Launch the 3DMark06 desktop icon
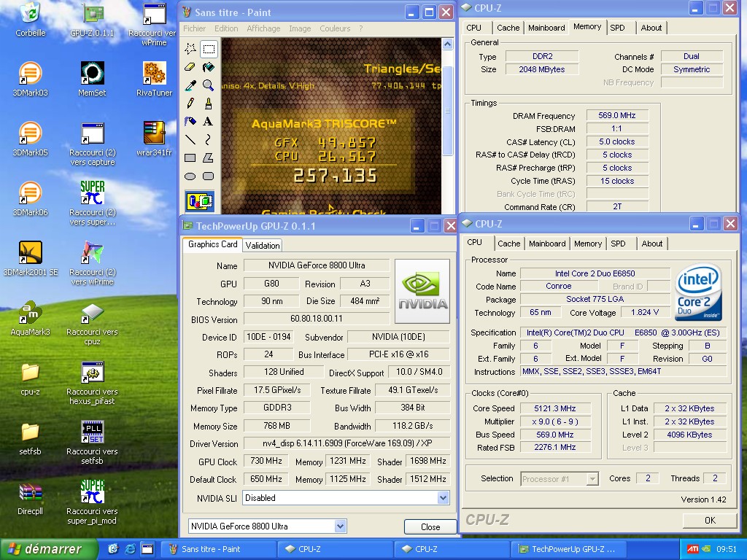 pos(30,192)
